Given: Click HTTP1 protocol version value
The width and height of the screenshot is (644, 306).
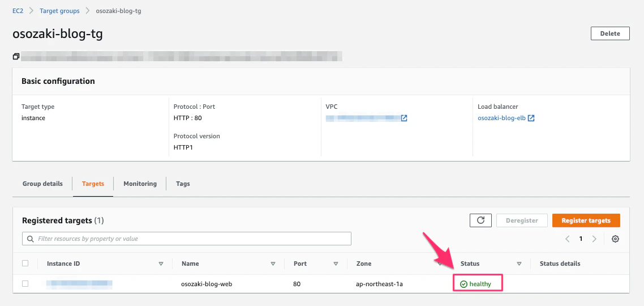Looking at the screenshot, I should pos(183,147).
